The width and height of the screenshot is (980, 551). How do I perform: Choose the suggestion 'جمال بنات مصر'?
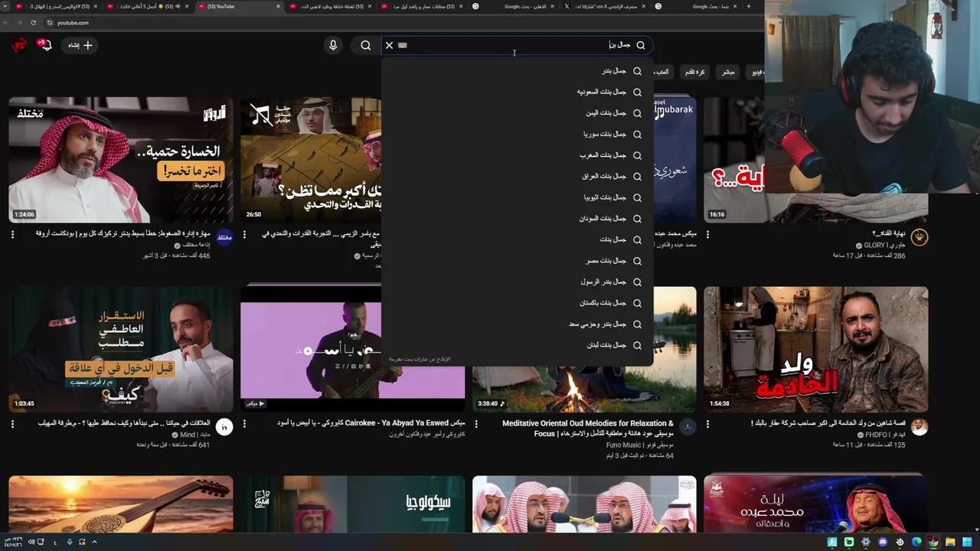tap(517, 261)
